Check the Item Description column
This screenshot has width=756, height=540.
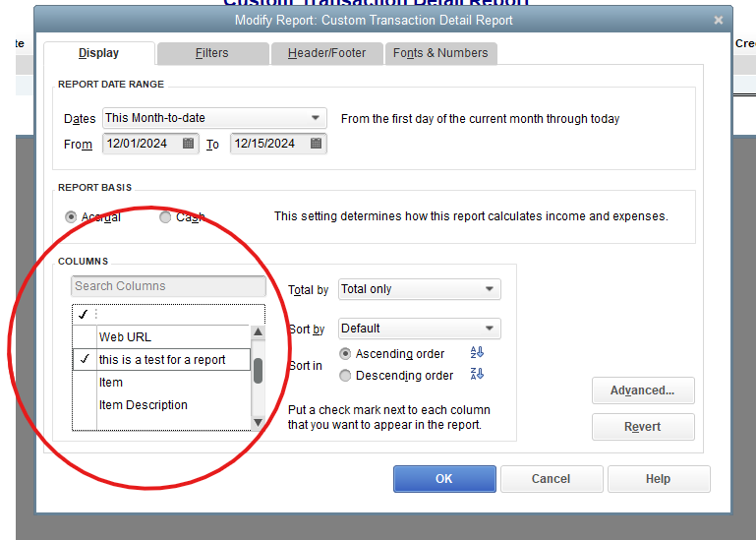click(x=85, y=405)
